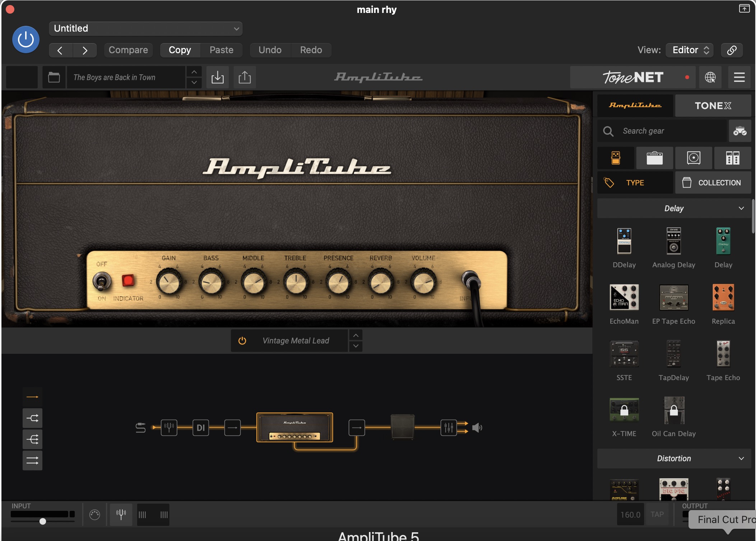This screenshot has height=541, width=756.
Task: Open the Untitled preset dropdown
Action: pyautogui.click(x=145, y=29)
